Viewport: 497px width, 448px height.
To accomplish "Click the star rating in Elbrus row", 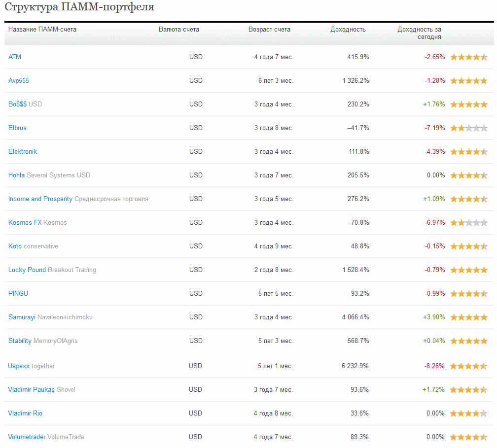I will 468,128.
